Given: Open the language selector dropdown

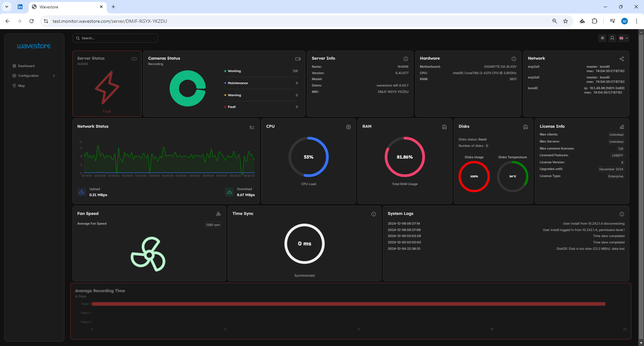Looking at the screenshot, I should 623,38.
